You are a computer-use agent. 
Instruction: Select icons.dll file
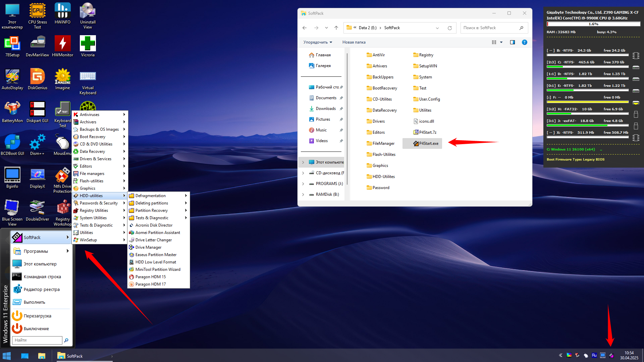pos(424,121)
